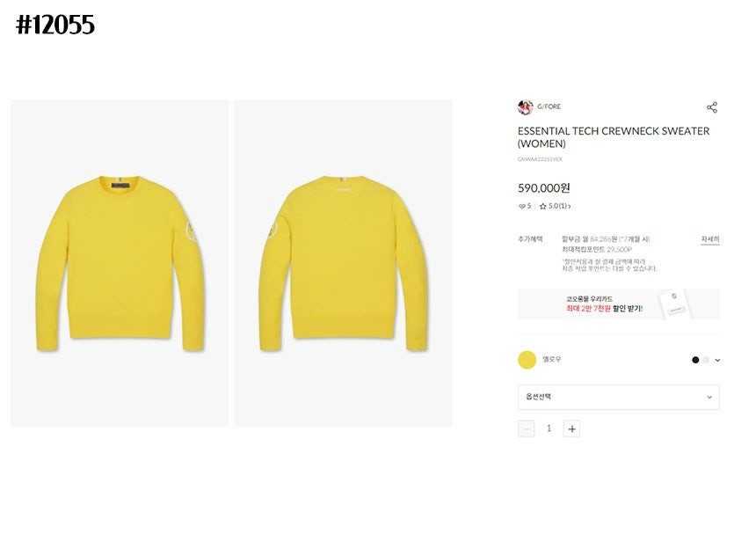756x549 pixels.
Task: Click the card image in promotion banner
Action: [674, 304]
